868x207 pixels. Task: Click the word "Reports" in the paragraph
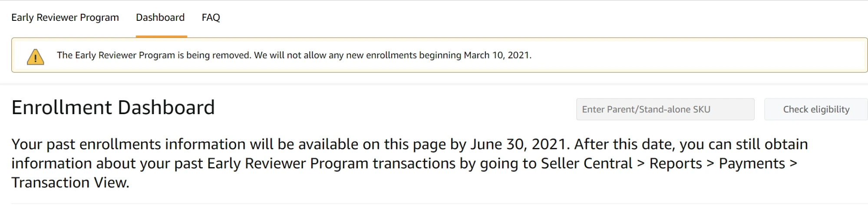(676, 164)
